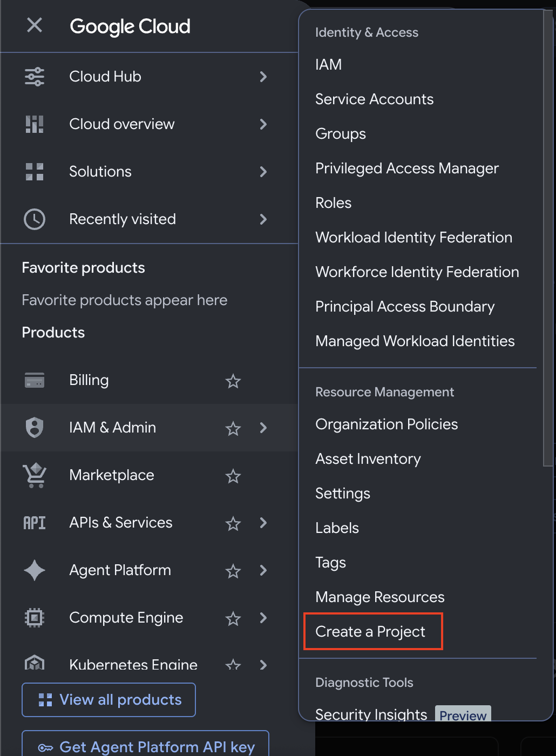
Task: Click the Billing card icon
Action: click(35, 380)
